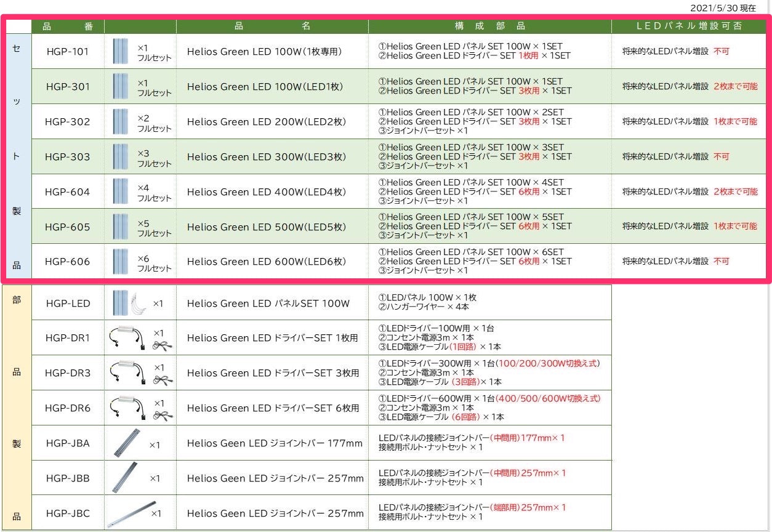Screen dimensions: 772x532
Task: Click the ×2 panel thumbnail for HGP-302
Action: 121,121
